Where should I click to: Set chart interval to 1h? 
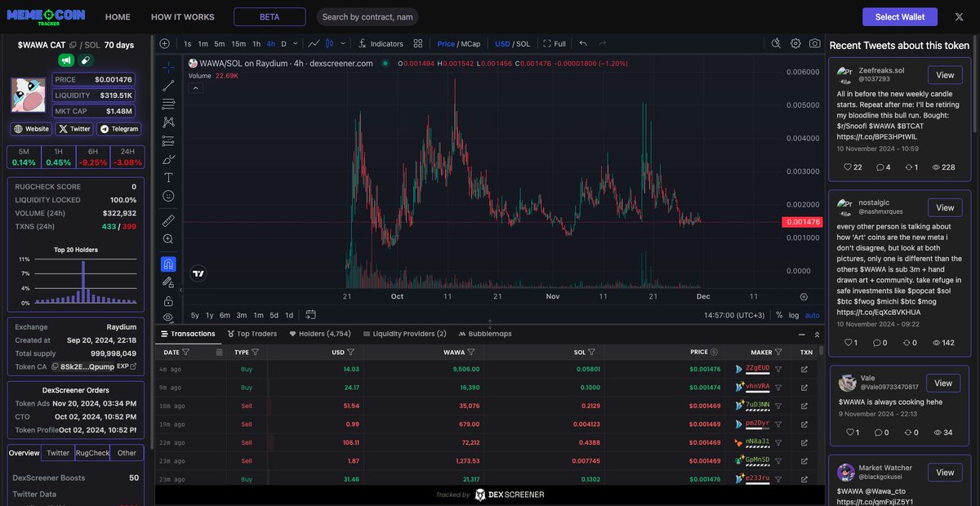[256, 43]
